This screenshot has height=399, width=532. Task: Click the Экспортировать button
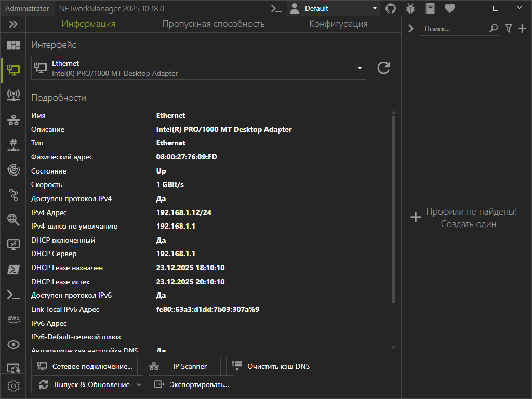tap(191, 384)
